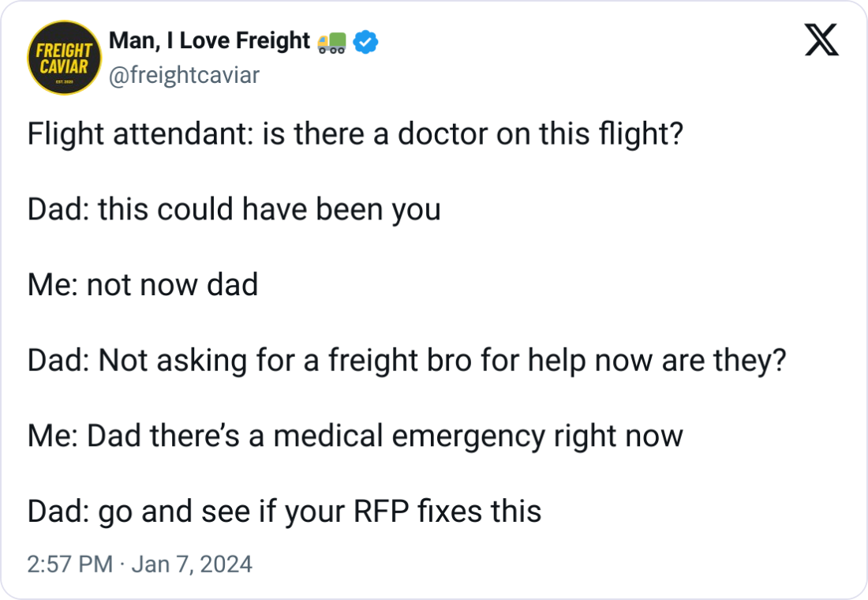The width and height of the screenshot is (868, 600).
Task: Open the "Man, I Love Freight" display name
Action: [208, 41]
